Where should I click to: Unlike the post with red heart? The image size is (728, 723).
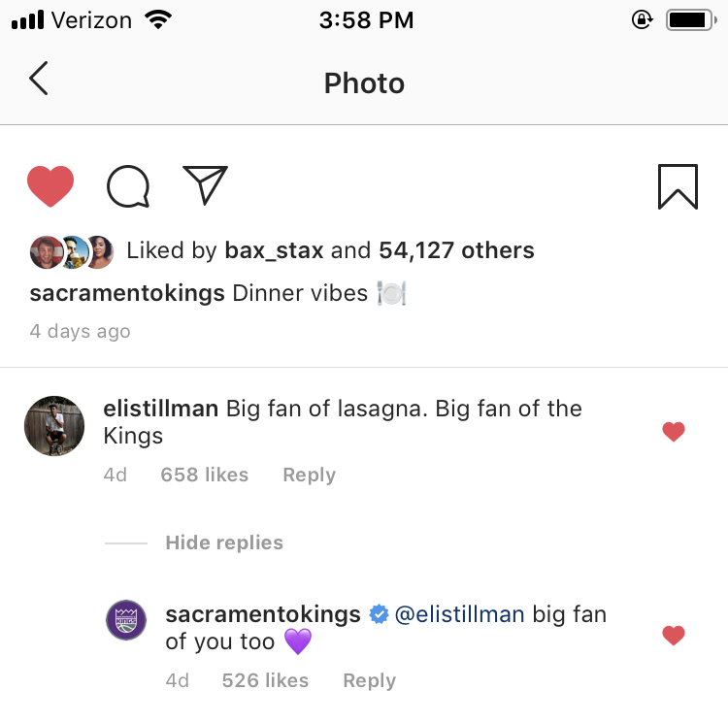tap(50, 186)
